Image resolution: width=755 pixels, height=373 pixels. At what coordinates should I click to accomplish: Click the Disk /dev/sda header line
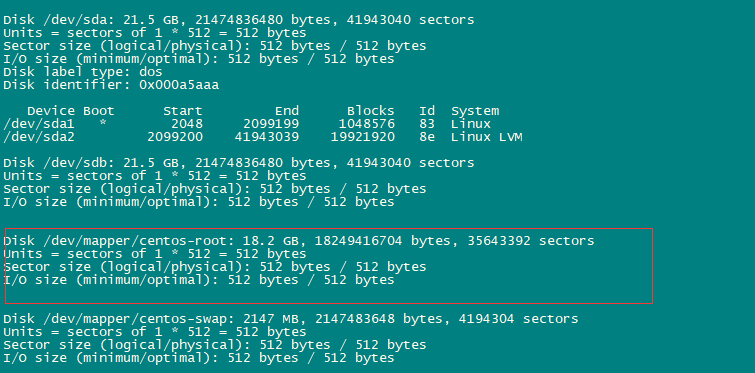(238, 20)
